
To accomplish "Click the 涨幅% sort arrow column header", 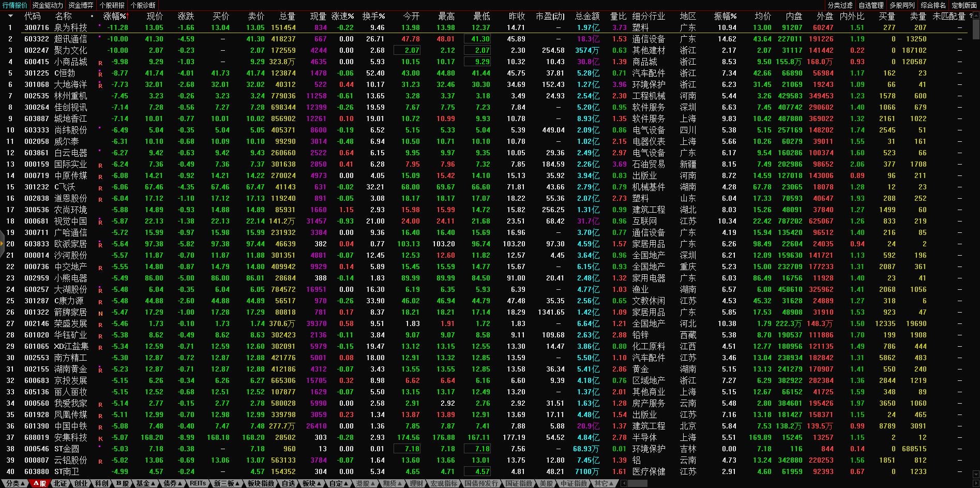I will coord(115,17).
